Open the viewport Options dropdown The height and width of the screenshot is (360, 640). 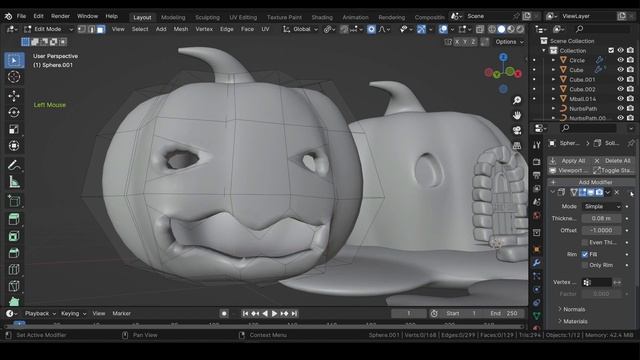pyautogui.click(x=509, y=42)
